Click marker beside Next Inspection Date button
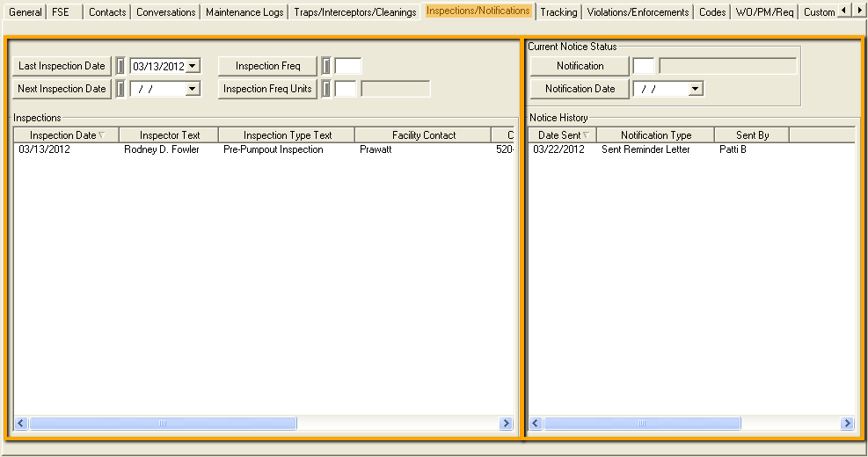The height and width of the screenshot is (457, 868). tap(120, 89)
